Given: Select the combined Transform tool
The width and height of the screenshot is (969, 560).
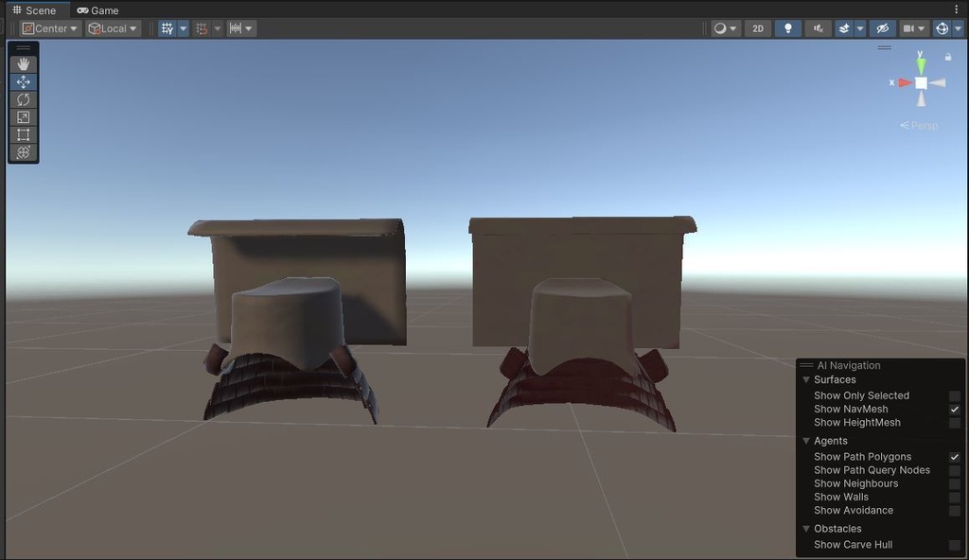Looking at the screenshot, I should 24,152.
